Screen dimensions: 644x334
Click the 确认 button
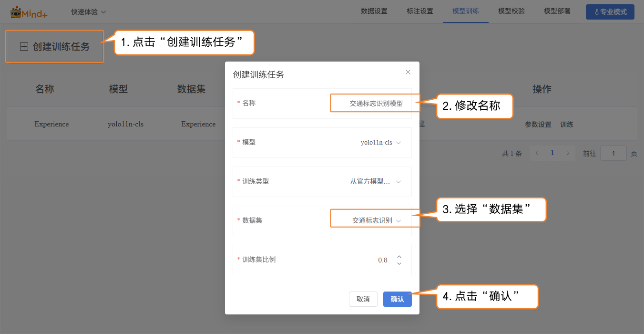tap(397, 299)
